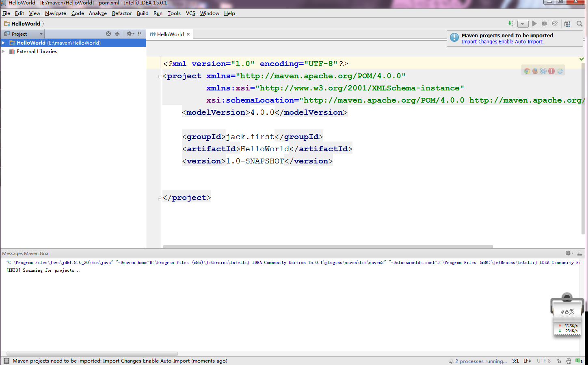This screenshot has height=365, width=588.
Task: Click the Hector inspector icon
Action: (x=569, y=361)
